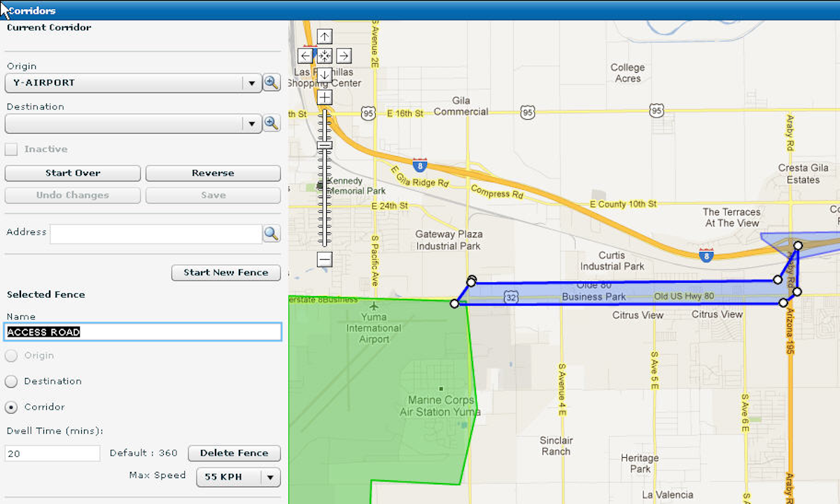Click the pan right arrow on the map
Image resolution: width=840 pixels, height=504 pixels.
[343, 55]
